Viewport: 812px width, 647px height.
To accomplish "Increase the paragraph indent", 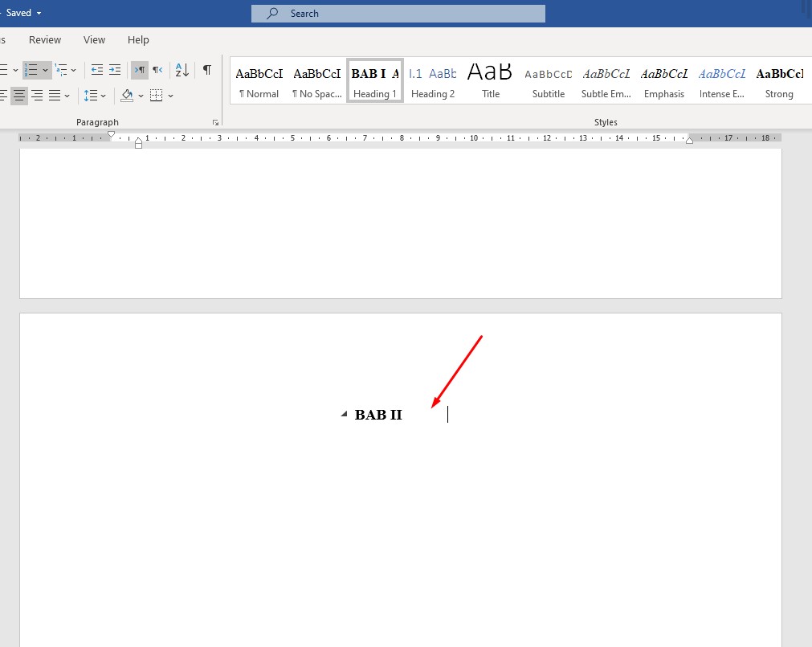I will click(115, 70).
